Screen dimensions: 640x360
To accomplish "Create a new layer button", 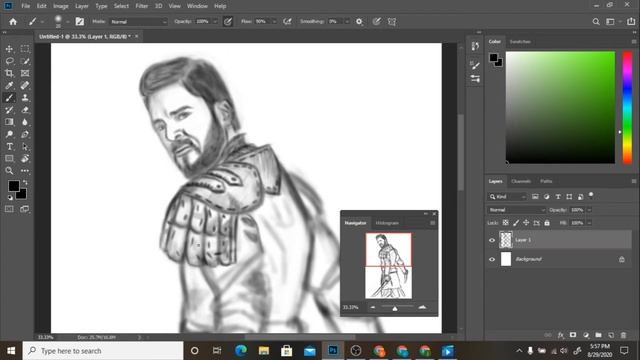I will [611, 335].
